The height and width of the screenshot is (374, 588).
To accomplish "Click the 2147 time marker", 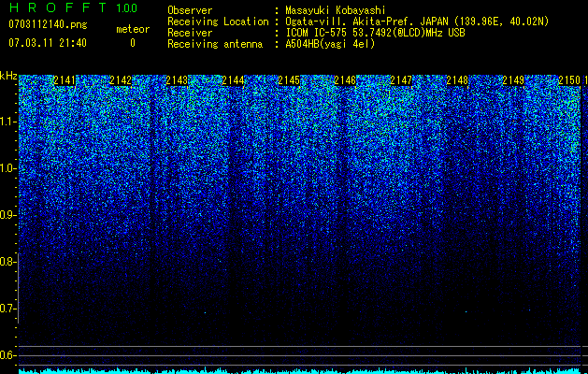I will pos(401,80).
